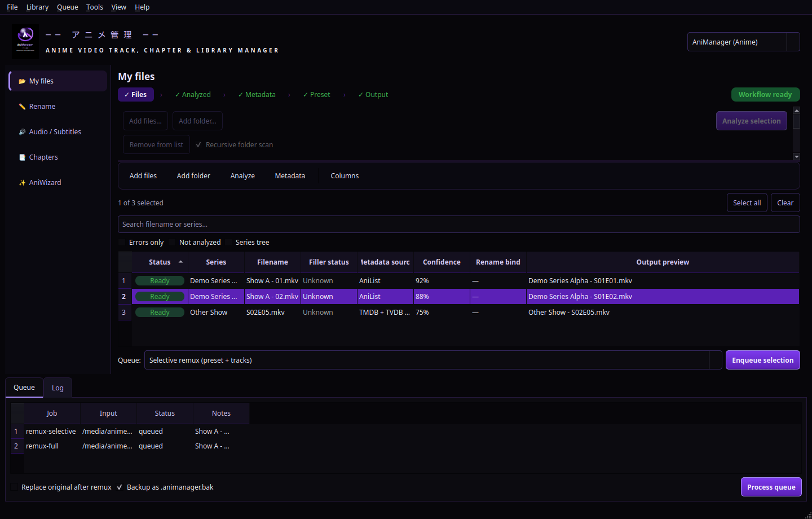Focus the Search filename or series field

coord(458,224)
